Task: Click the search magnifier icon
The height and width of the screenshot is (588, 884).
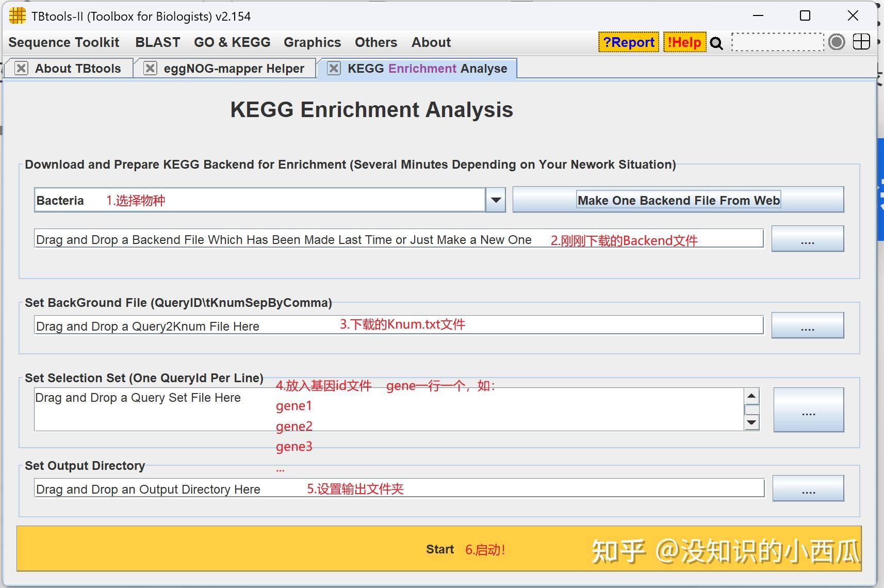Action: (x=716, y=43)
